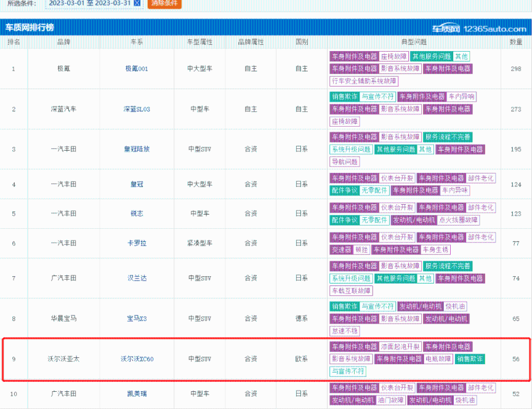Click 无零配件 tag in the 锐志 row

(374, 220)
